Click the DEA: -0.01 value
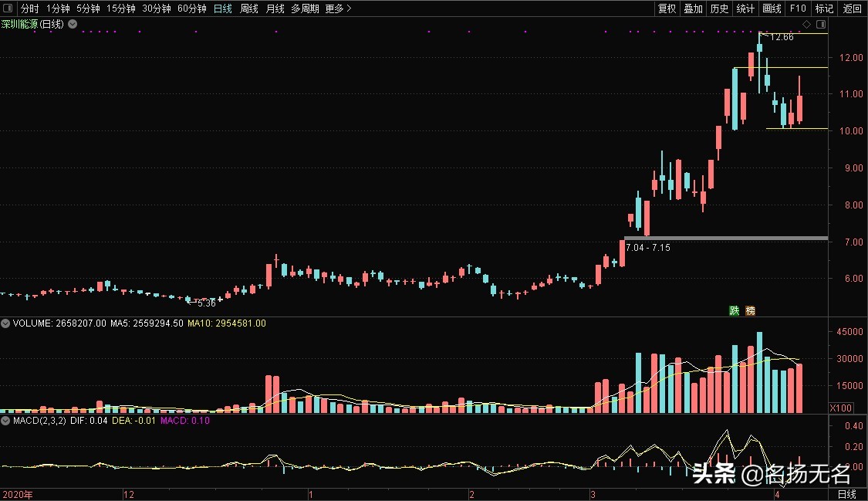The image size is (868, 501). [133, 420]
